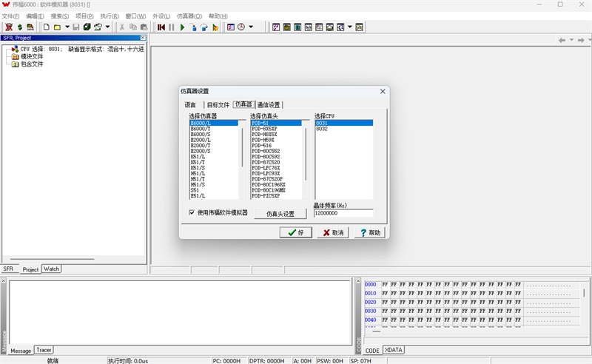The image size is (592, 364).
Task: Click forward navigation arrow in editor area
Action: coord(581,40)
